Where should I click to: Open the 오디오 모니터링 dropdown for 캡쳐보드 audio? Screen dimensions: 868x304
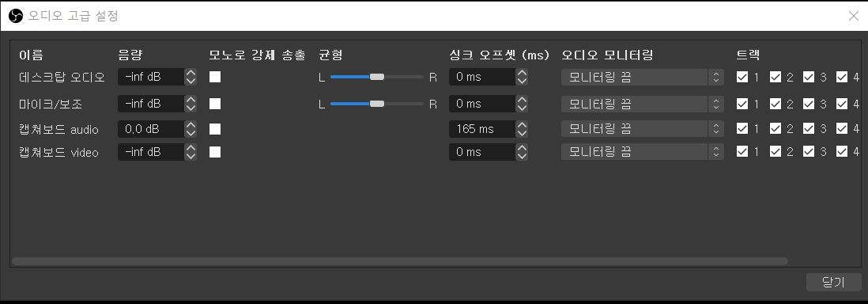pyautogui.click(x=642, y=129)
